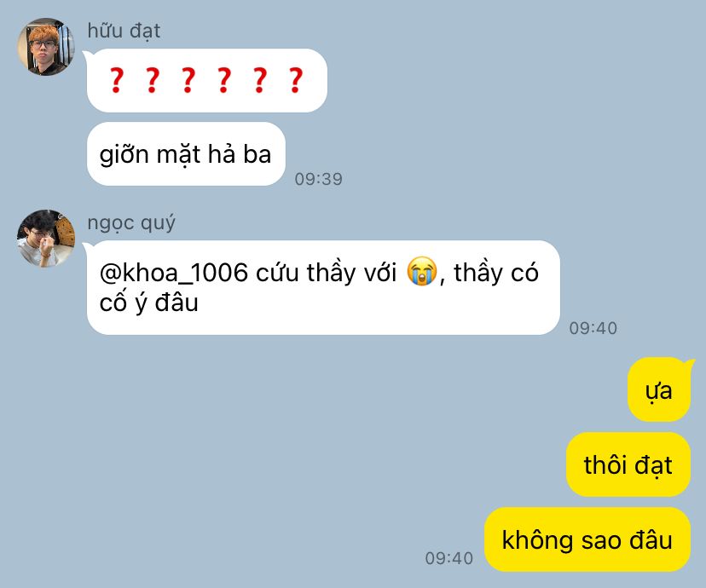Image resolution: width=706 pixels, height=588 pixels.
Task: Tap the first red question mark
Action: click(x=117, y=80)
